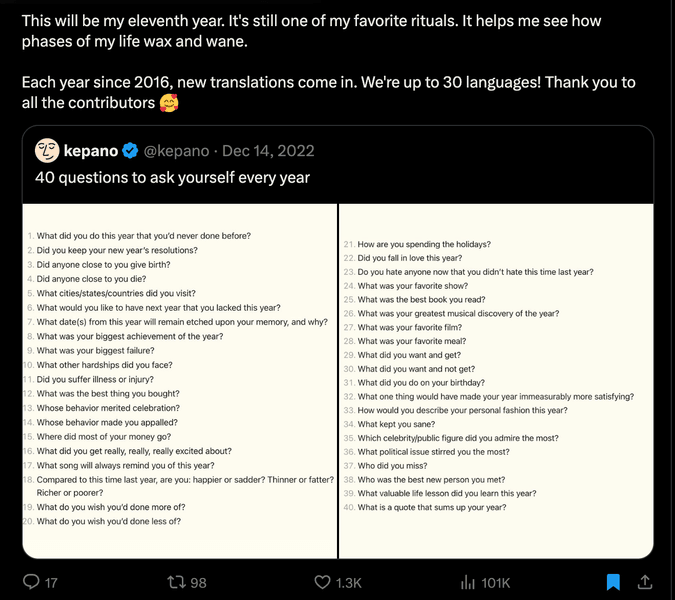Click the share upload icon
675x600 pixels.
pyautogui.click(x=644, y=582)
